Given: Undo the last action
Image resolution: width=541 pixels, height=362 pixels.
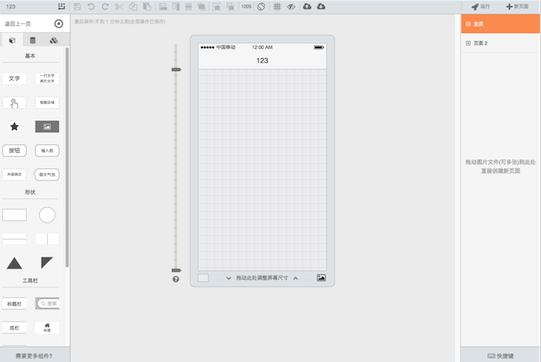Looking at the screenshot, I should pos(91,7).
